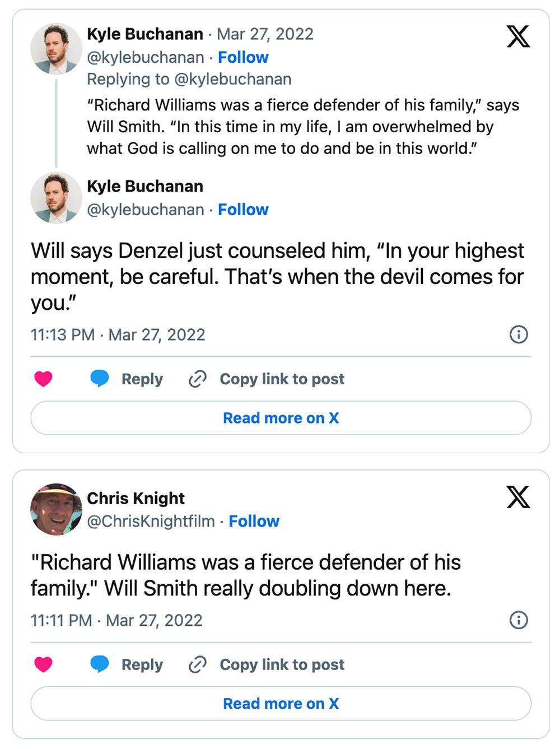
Task: Open X logo on Kyle Buchanan's post
Action: click(518, 36)
